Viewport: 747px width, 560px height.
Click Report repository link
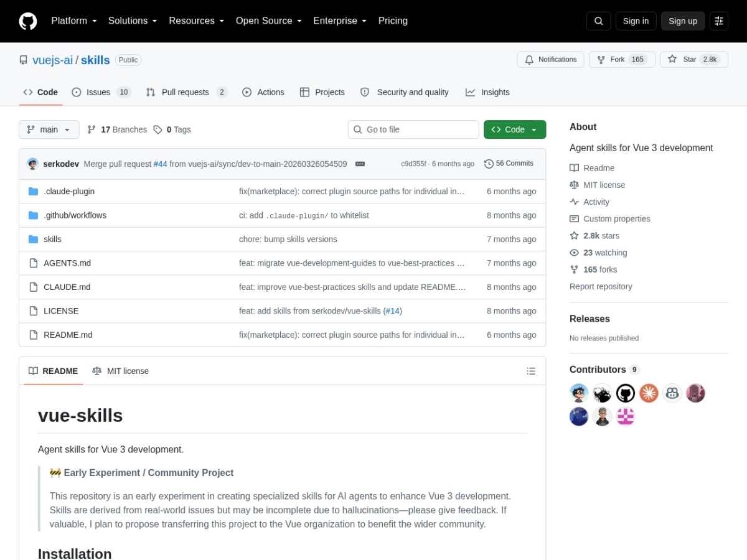(x=601, y=286)
